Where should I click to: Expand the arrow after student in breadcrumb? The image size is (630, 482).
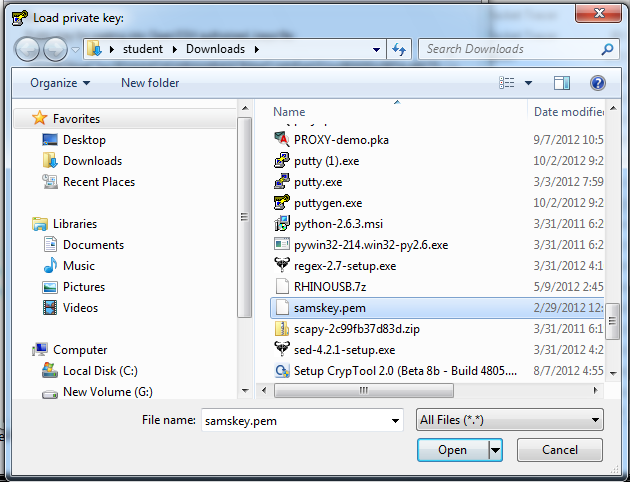175,49
